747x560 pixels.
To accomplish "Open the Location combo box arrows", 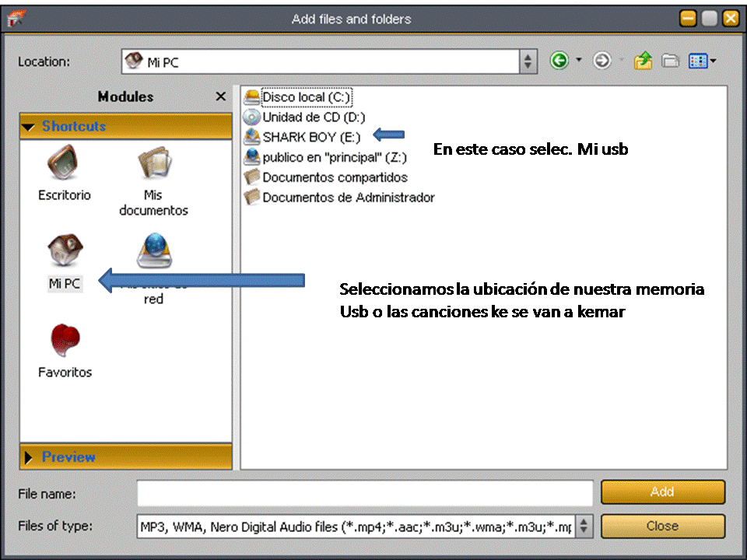I will click(x=528, y=61).
